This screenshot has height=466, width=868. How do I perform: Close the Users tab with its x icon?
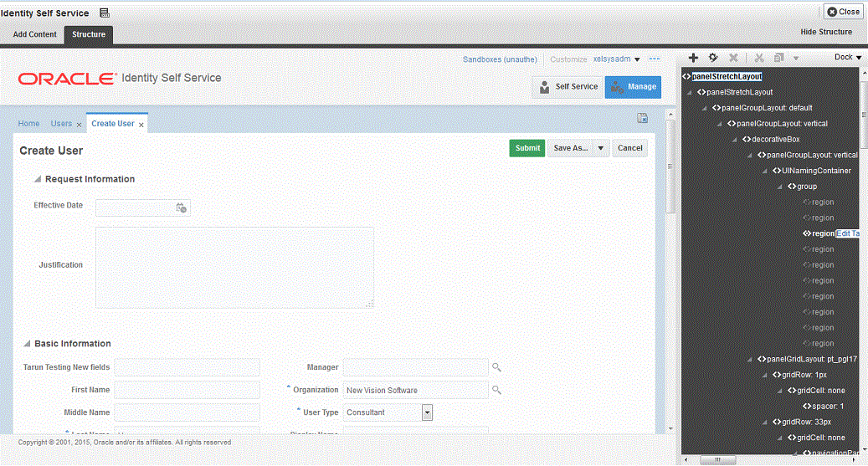(79, 125)
